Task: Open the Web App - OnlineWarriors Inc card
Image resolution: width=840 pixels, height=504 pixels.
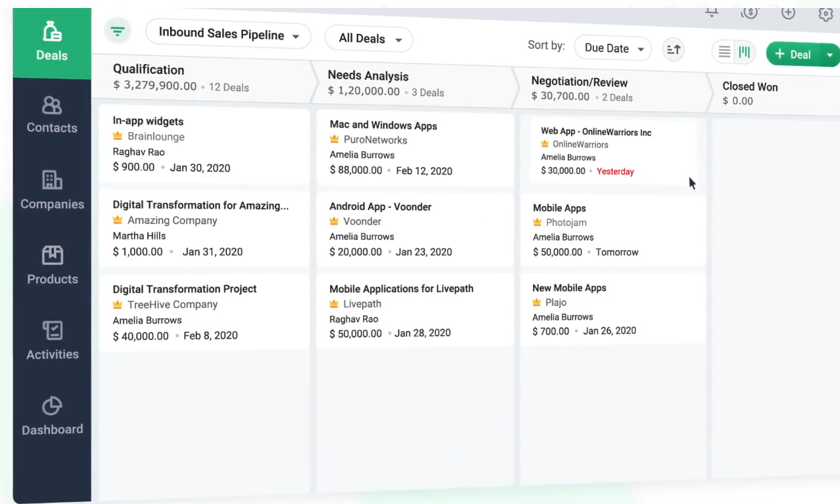Action: (596, 132)
